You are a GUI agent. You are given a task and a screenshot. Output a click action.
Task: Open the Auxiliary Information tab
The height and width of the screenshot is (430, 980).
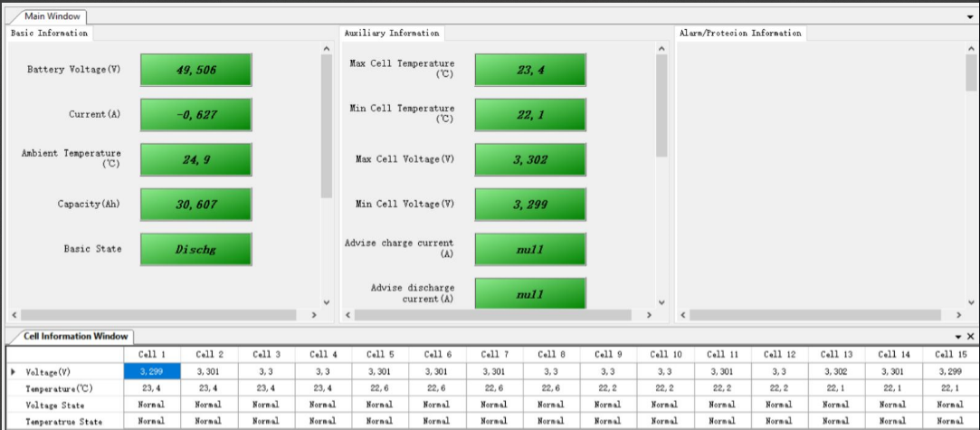[x=391, y=33]
